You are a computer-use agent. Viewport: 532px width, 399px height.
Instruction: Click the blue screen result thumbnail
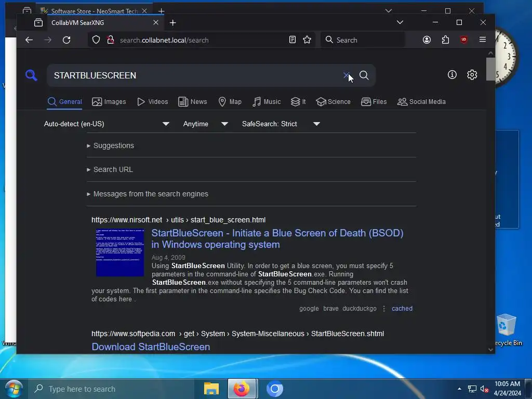[120, 253]
